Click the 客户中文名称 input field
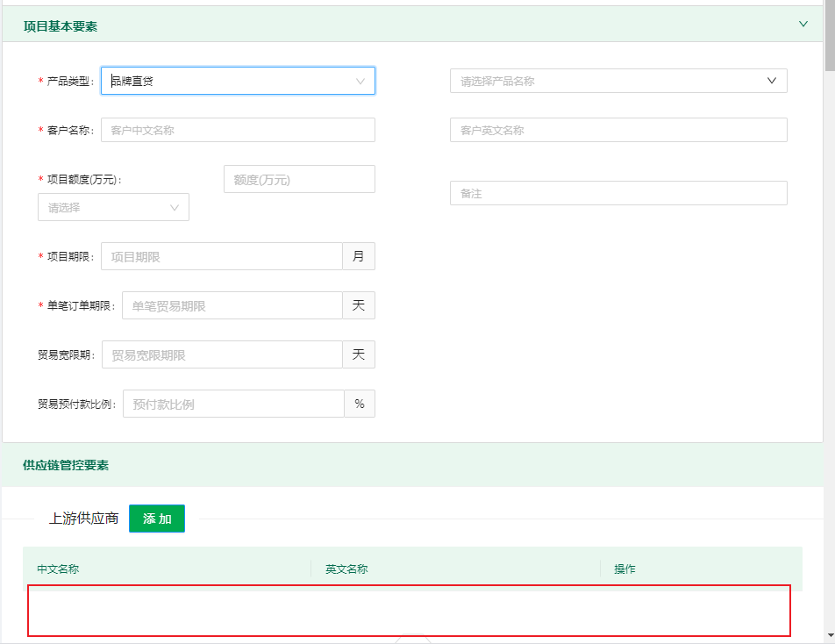The image size is (835, 644). [x=238, y=130]
